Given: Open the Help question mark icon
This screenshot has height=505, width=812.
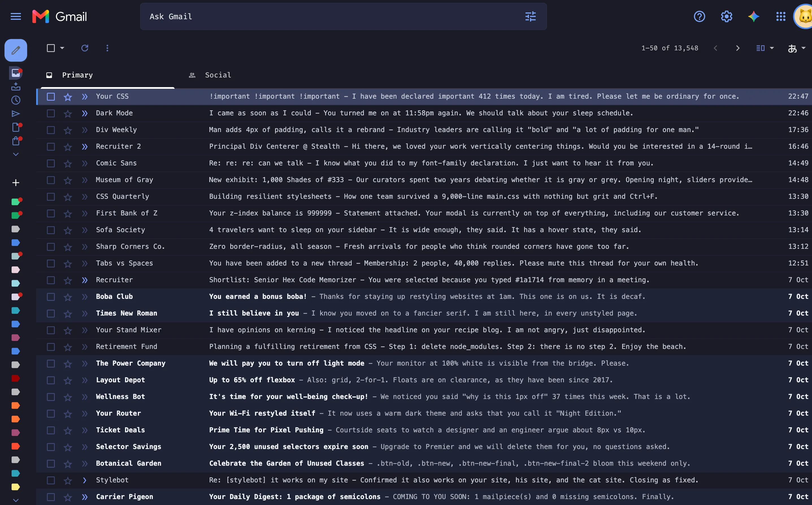Looking at the screenshot, I should 699,16.
